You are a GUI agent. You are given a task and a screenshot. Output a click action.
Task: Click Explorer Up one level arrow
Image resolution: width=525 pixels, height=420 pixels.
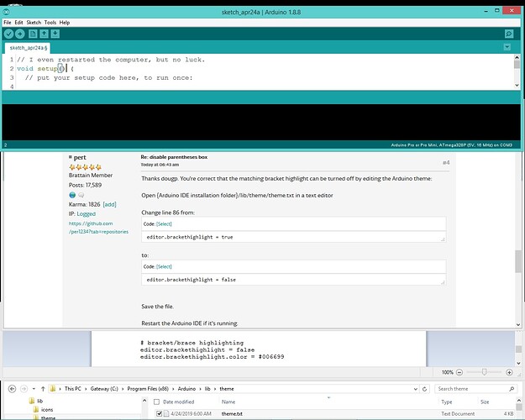43,389
